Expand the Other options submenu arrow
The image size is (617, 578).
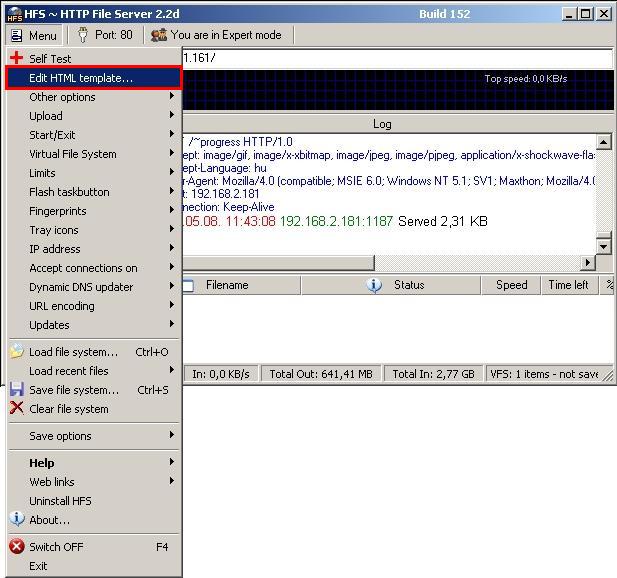172,96
